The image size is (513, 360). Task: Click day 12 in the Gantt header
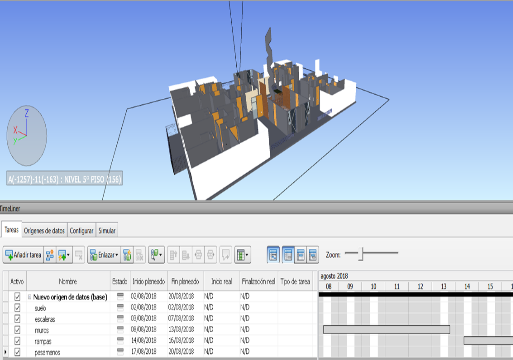[420, 286]
